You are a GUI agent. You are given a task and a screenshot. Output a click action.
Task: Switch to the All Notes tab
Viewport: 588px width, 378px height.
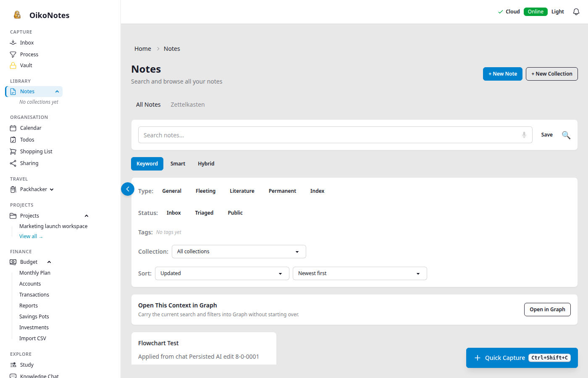[148, 105]
